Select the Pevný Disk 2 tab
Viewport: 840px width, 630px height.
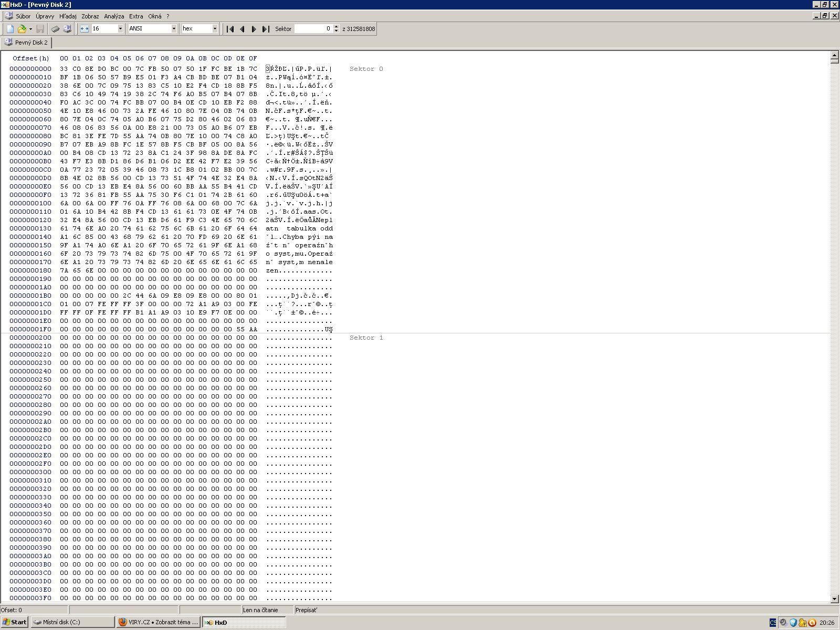click(26, 43)
